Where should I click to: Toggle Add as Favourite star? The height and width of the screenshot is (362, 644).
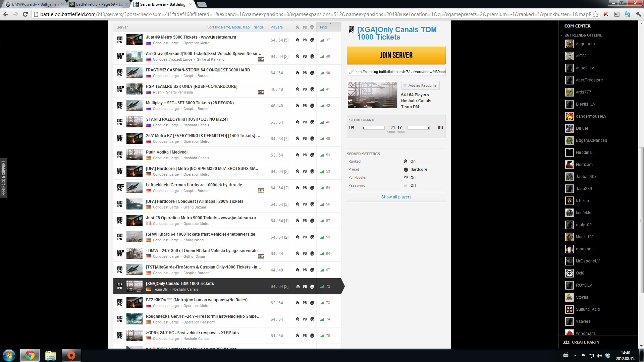(405, 85)
